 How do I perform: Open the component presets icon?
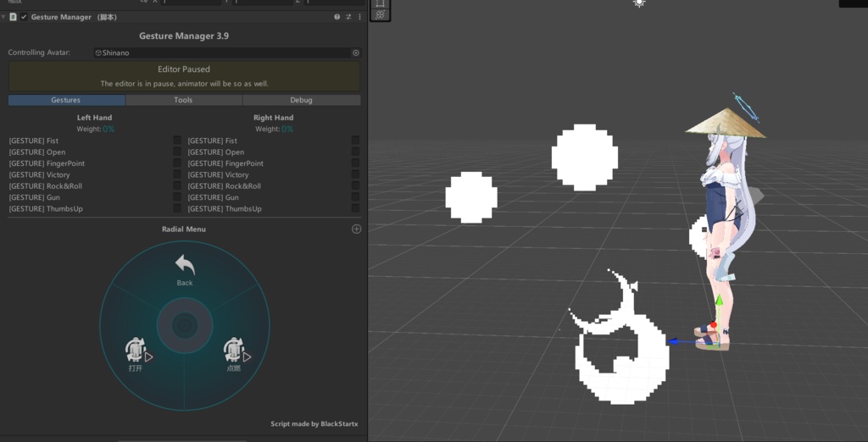(348, 17)
